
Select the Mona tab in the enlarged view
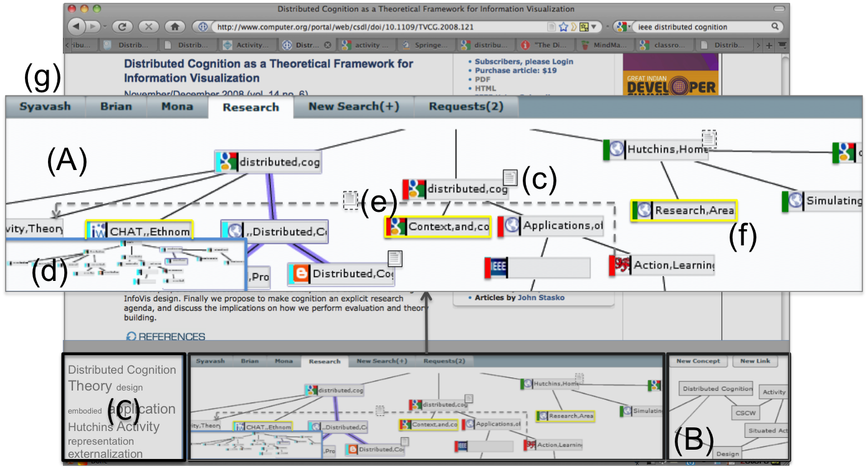click(x=177, y=107)
